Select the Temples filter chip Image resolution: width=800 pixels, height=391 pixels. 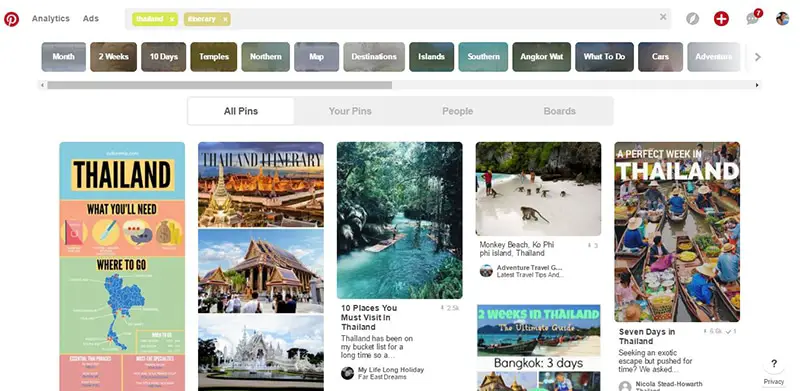point(214,57)
